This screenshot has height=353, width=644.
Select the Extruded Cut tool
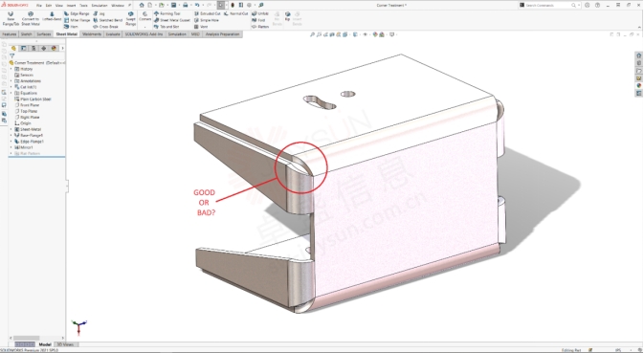coord(207,13)
